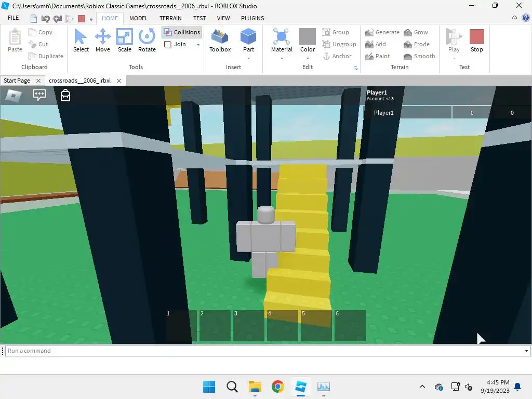
Task: Open the Material picker
Action: point(282,40)
